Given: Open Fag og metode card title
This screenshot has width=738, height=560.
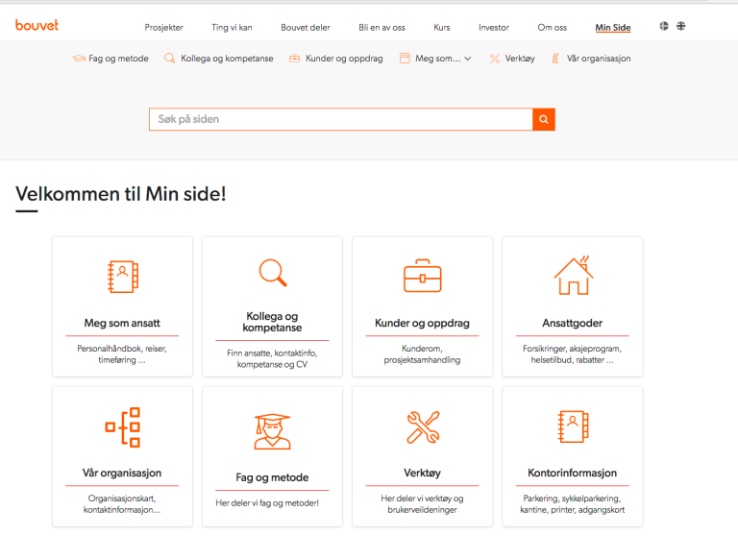Looking at the screenshot, I should coord(272,477).
